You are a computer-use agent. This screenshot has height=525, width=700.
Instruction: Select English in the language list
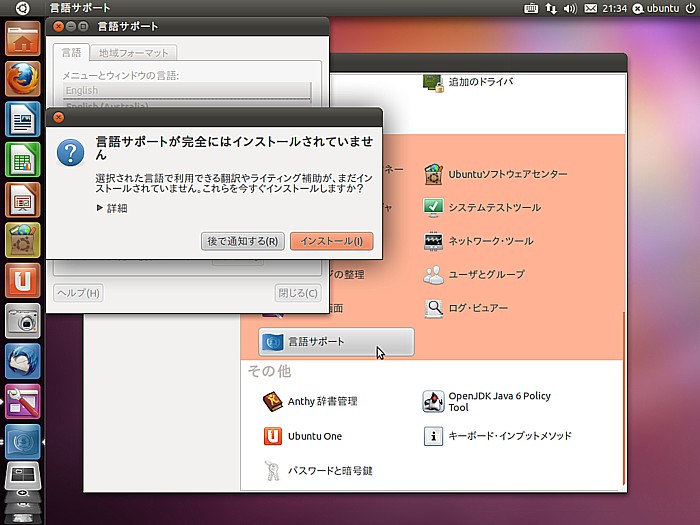[x=187, y=90]
